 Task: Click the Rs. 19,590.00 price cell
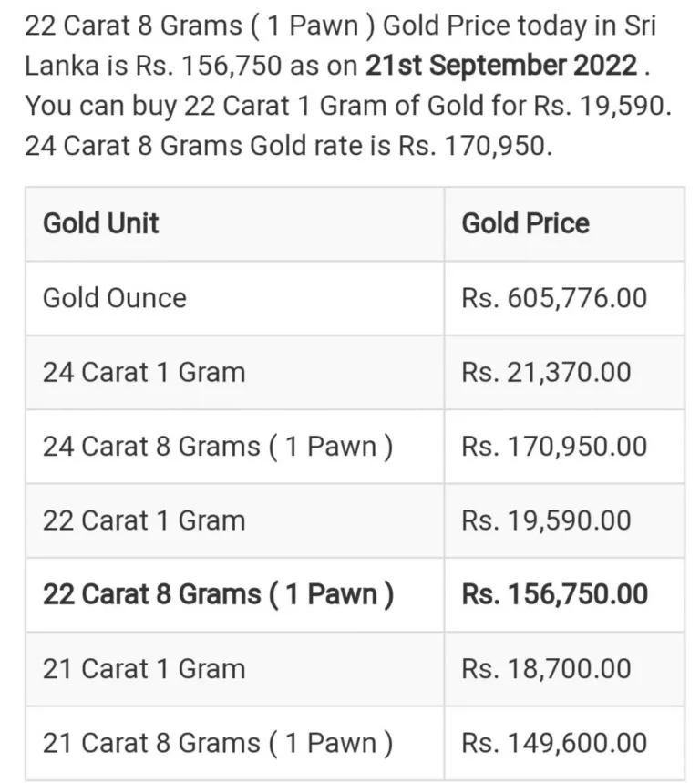[x=564, y=520]
